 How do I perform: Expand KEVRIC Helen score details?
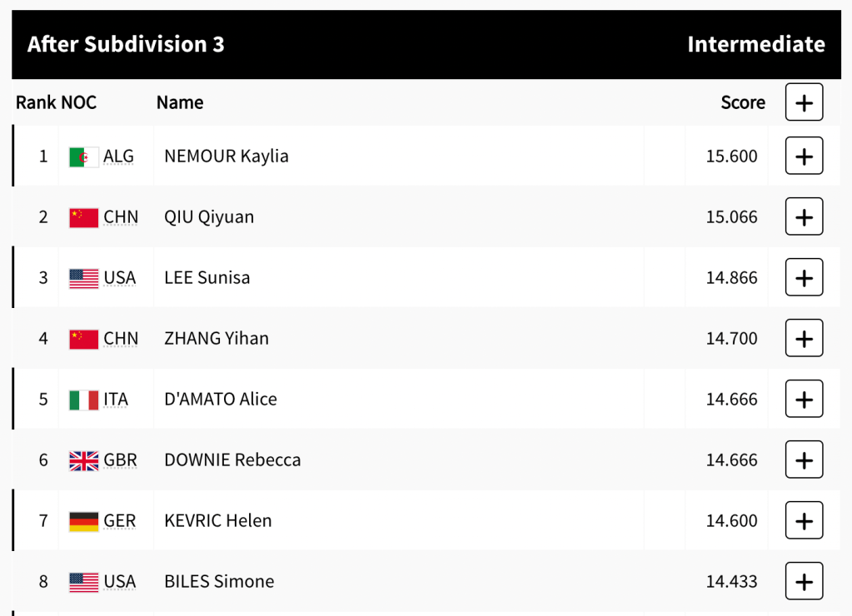click(x=804, y=520)
